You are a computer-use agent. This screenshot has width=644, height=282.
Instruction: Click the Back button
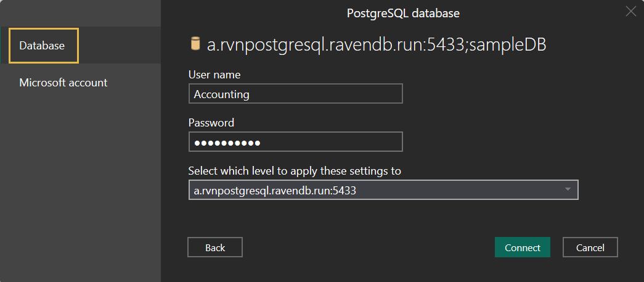coord(215,247)
